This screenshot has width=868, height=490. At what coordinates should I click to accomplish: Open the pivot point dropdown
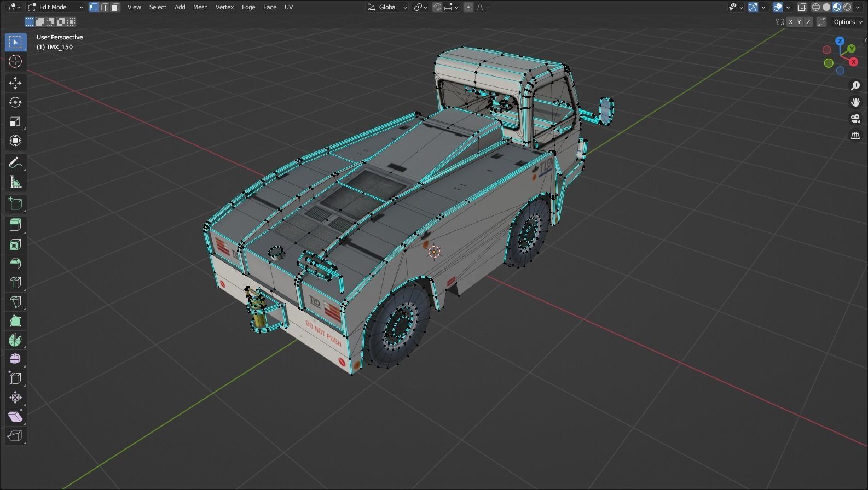(420, 7)
